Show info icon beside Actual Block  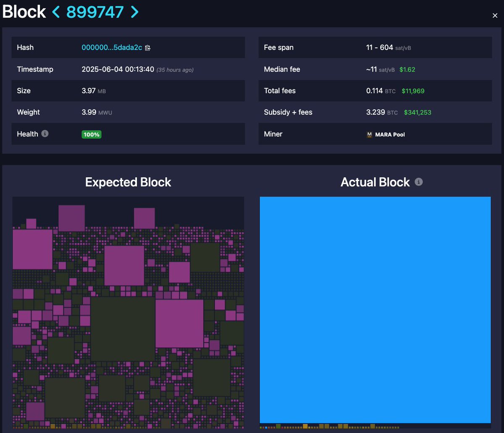click(x=419, y=182)
